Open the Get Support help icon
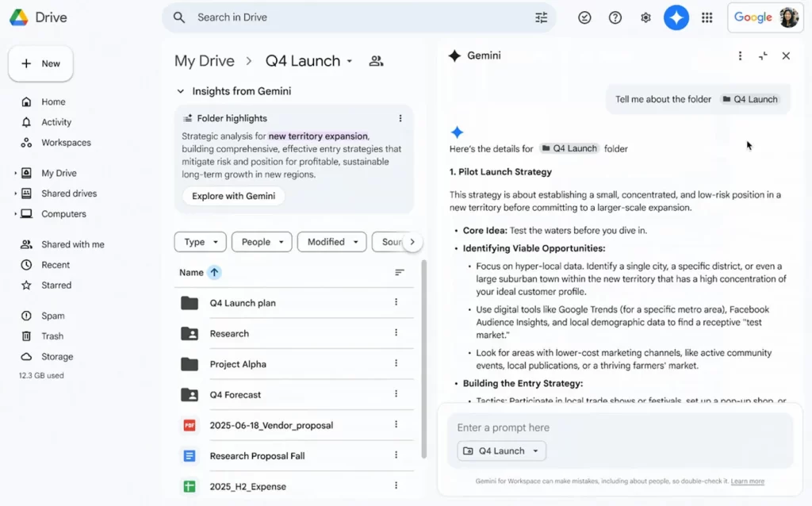This screenshot has width=812, height=506. [x=615, y=17]
